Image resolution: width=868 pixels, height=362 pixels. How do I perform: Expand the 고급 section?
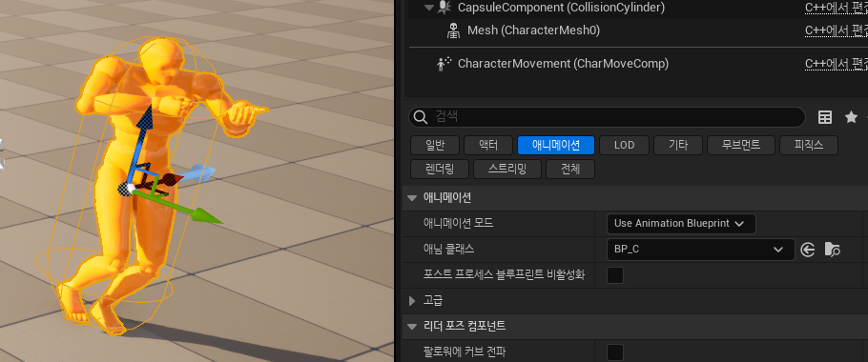(411, 301)
